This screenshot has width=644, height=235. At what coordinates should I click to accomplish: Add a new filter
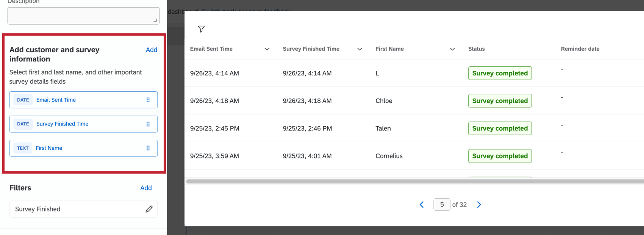tap(146, 188)
